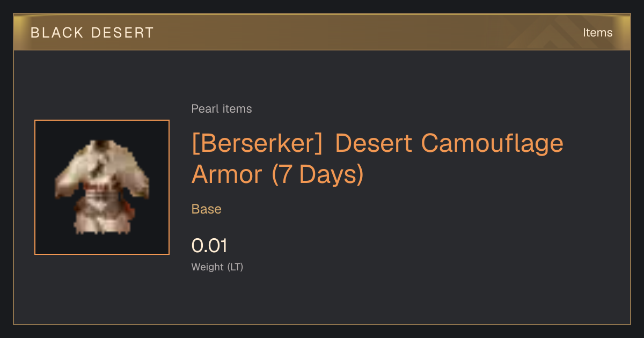
Task: Click the gold header banner background
Action: pyautogui.click(x=322, y=32)
